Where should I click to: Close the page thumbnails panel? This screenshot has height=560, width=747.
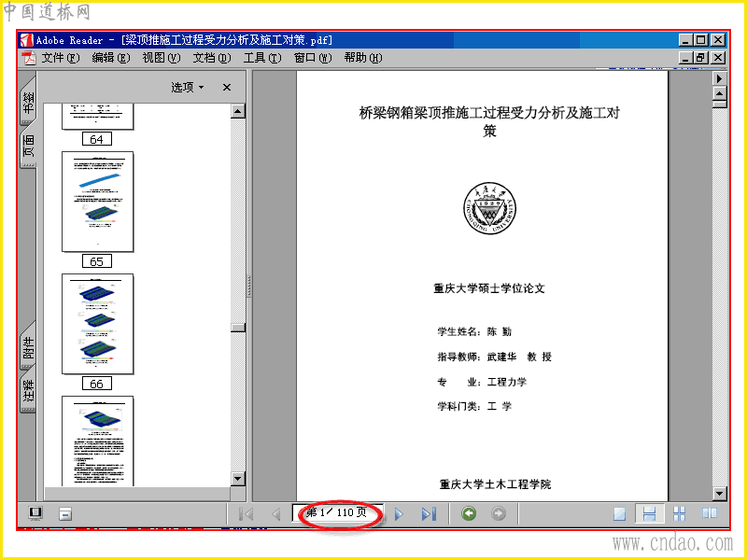[x=227, y=87]
